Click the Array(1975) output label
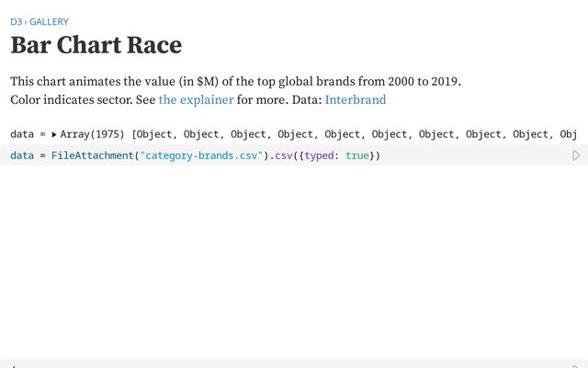 pos(94,134)
